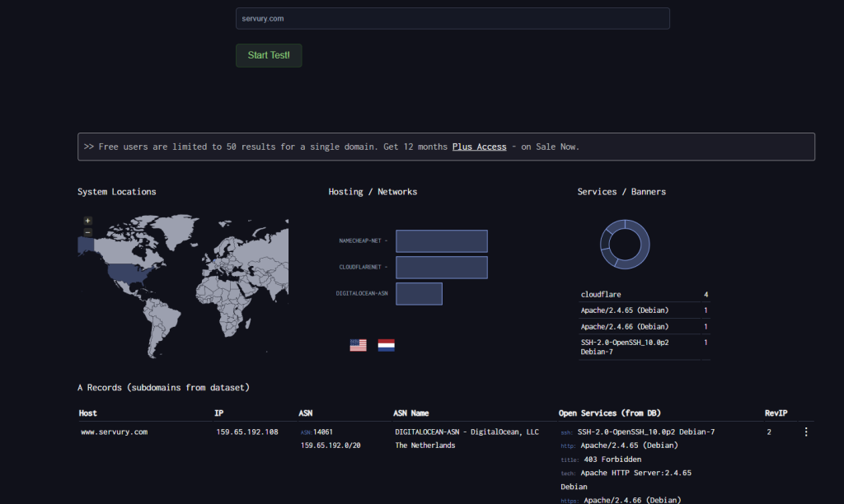Click the www.servury.com host entry
The height and width of the screenshot is (504, 844).
pos(114,432)
